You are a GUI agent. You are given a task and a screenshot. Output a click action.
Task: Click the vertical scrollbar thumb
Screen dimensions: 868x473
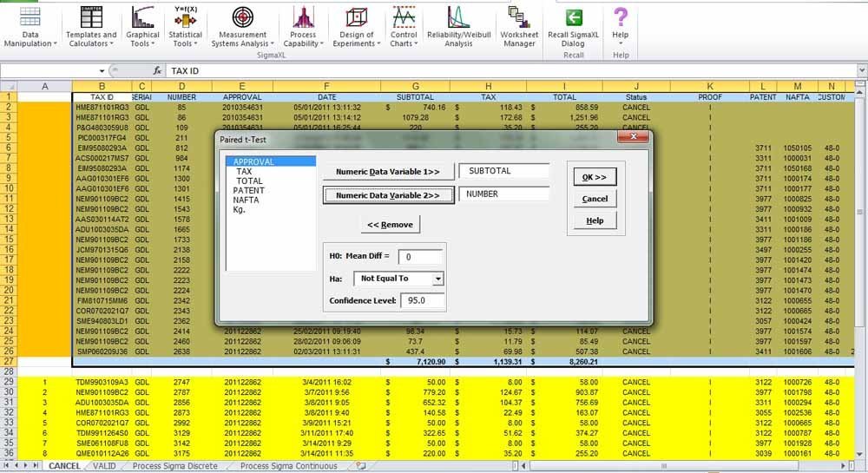point(859,211)
